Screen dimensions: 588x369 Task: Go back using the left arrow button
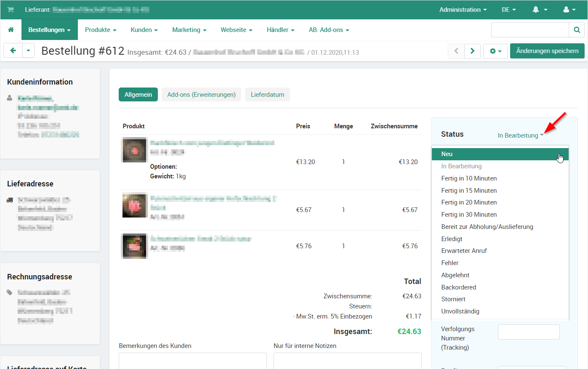[13, 51]
